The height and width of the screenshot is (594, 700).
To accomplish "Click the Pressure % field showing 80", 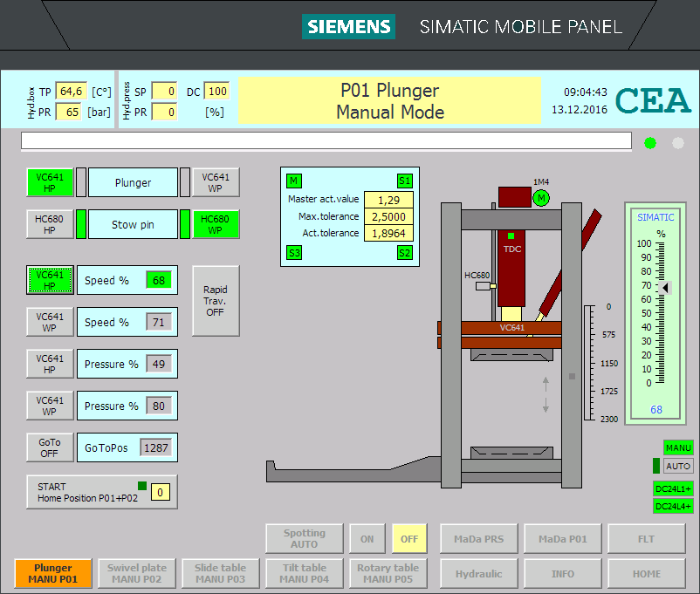I will click(159, 406).
